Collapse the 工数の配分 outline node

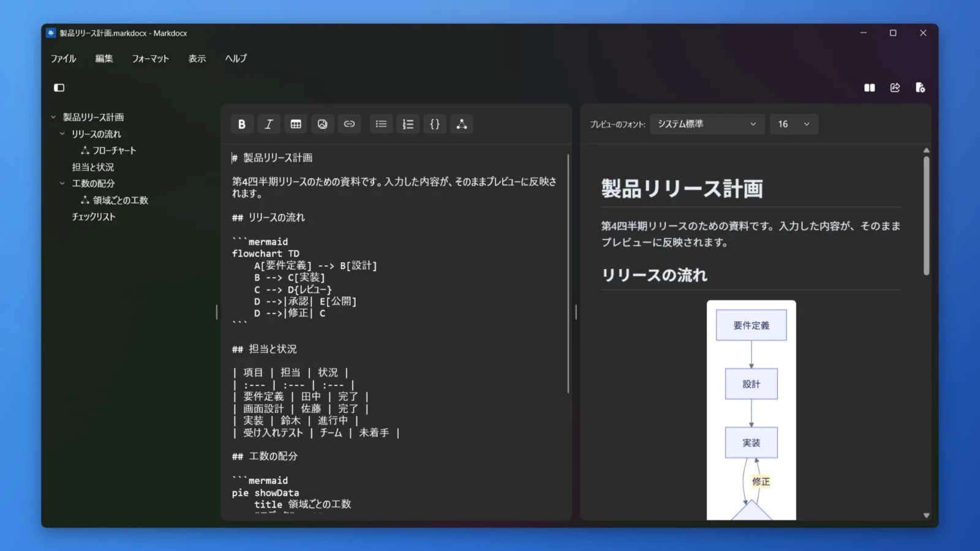click(62, 183)
